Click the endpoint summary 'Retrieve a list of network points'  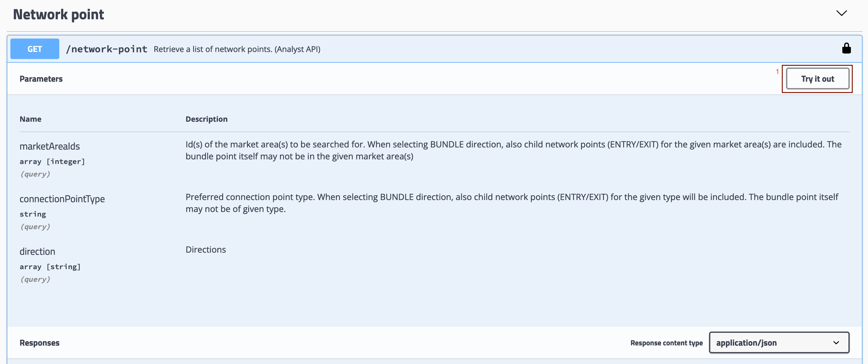coord(237,49)
